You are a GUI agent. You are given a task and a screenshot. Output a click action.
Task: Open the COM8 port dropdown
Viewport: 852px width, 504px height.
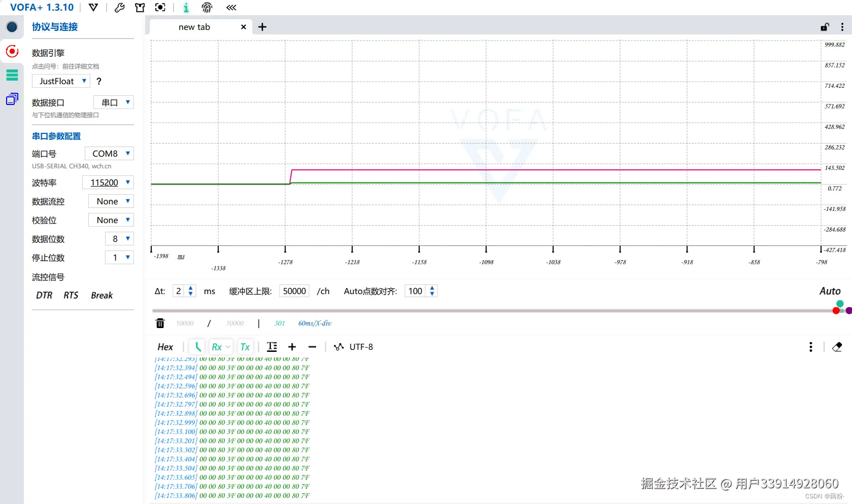109,154
